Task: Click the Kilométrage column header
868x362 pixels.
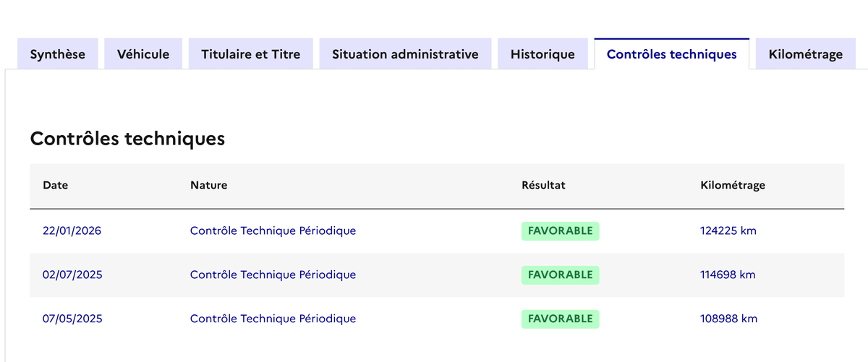Action: (733, 185)
